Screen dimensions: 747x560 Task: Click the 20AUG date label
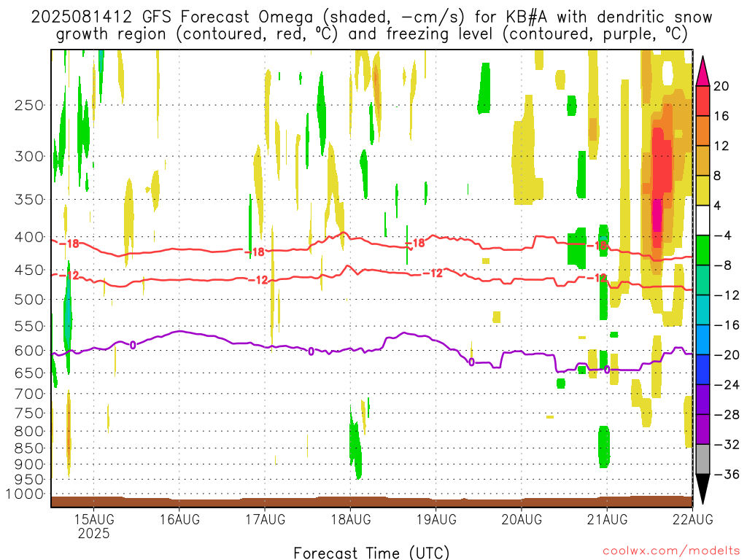[x=522, y=519]
